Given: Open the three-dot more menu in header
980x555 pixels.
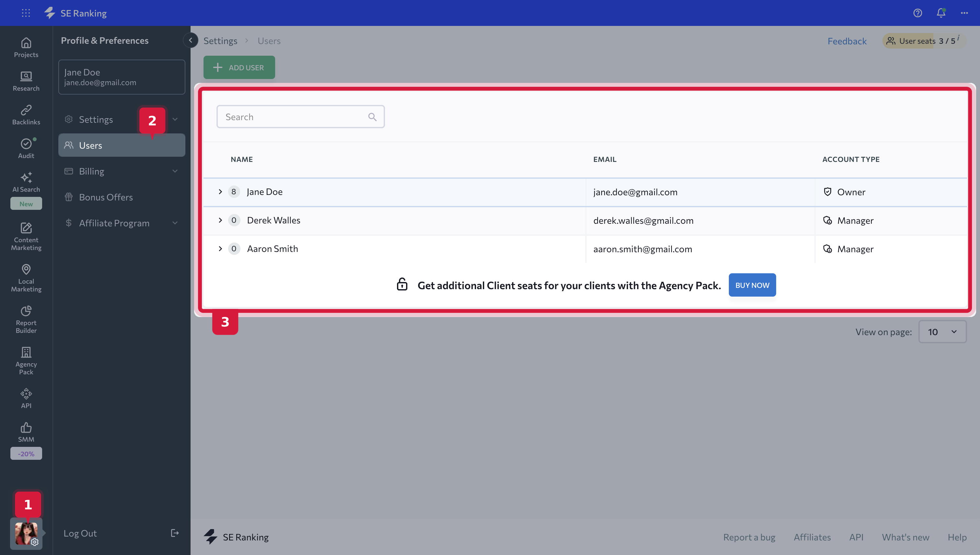Looking at the screenshot, I should click(964, 13).
